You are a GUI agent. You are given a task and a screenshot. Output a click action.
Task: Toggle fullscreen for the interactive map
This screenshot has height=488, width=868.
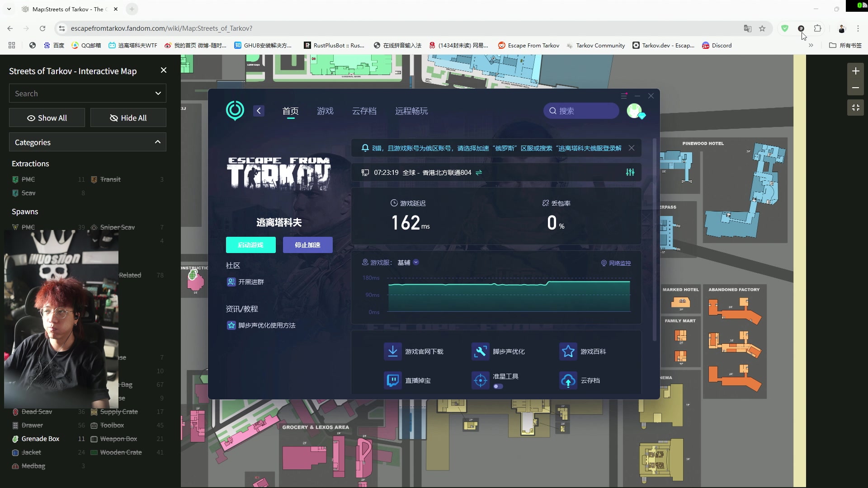coord(855,108)
